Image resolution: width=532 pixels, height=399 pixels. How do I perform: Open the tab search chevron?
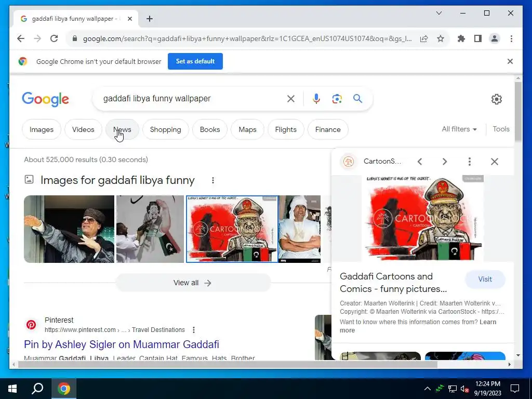pyautogui.click(x=438, y=13)
